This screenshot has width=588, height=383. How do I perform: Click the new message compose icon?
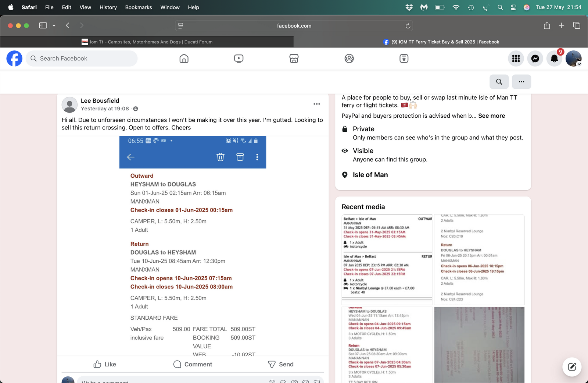(x=572, y=367)
